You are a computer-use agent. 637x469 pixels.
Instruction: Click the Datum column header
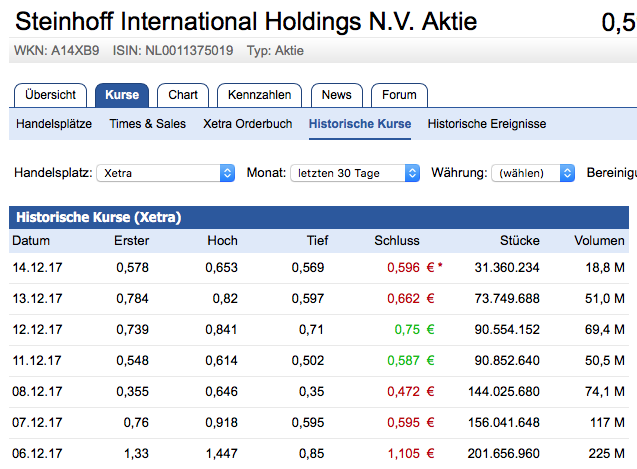(31, 241)
